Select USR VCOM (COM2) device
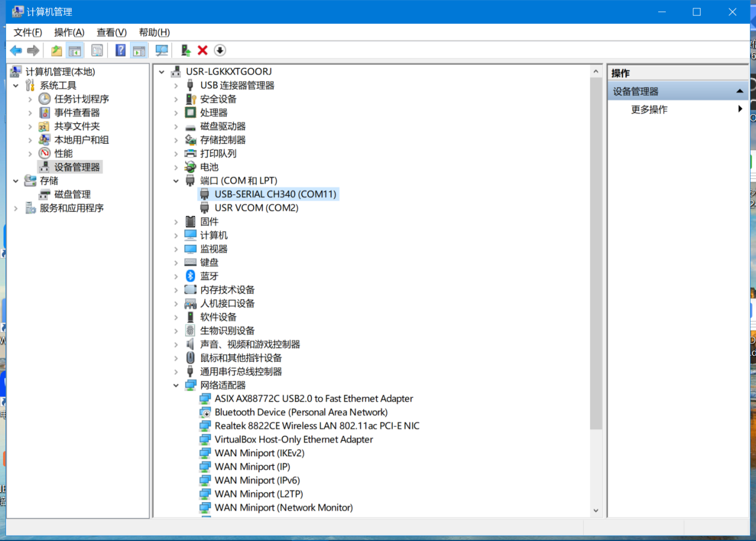 (x=256, y=208)
